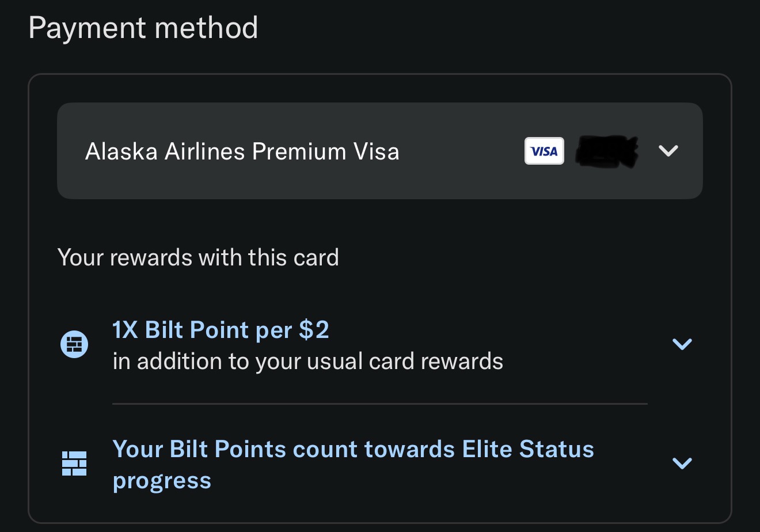Viewport: 760px width, 532px height.
Task: Click the blank space between card name and Visa logo
Action: click(461, 151)
